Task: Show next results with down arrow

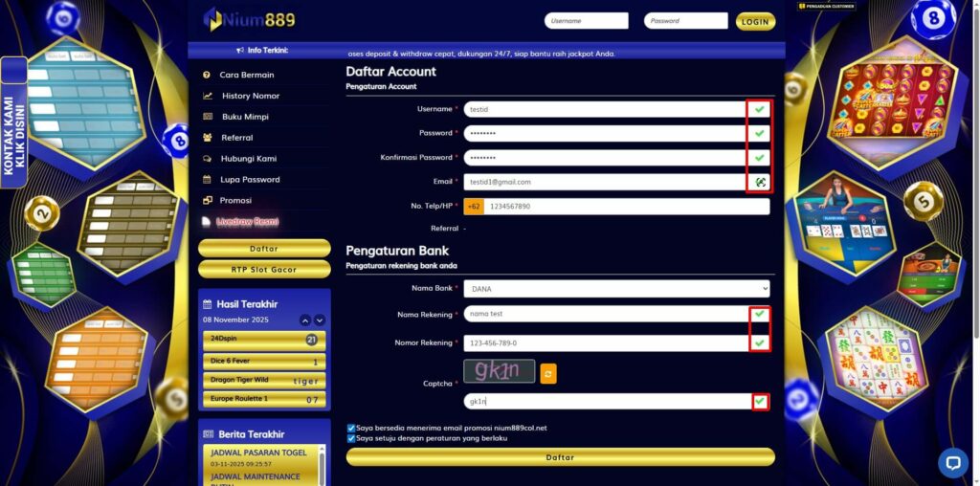Action: 320,320
